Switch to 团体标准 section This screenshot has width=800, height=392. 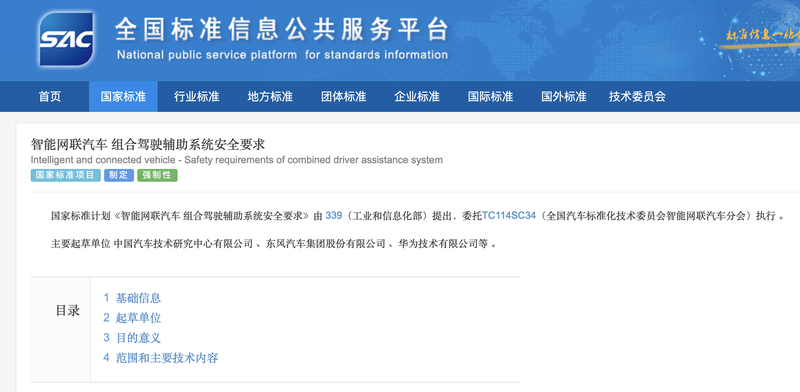coord(343,96)
